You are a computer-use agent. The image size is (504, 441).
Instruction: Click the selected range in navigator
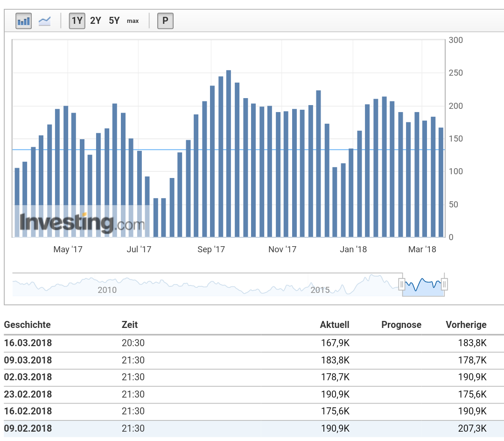point(423,285)
